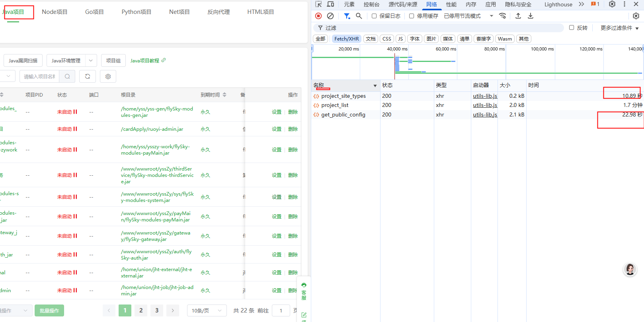
Task: Open Java项目教程 link
Action: click(x=148, y=60)
